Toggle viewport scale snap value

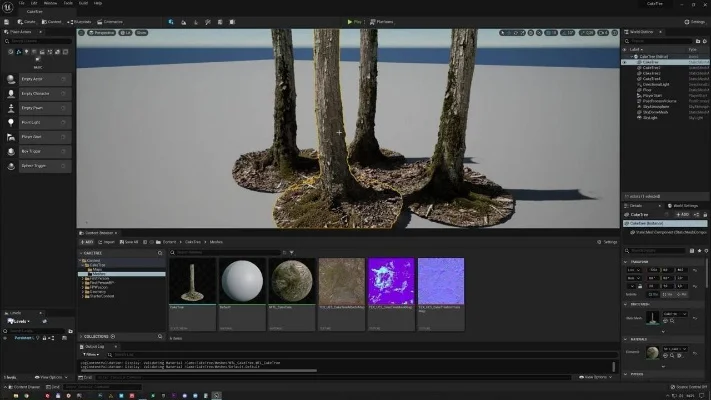(587, 33)
